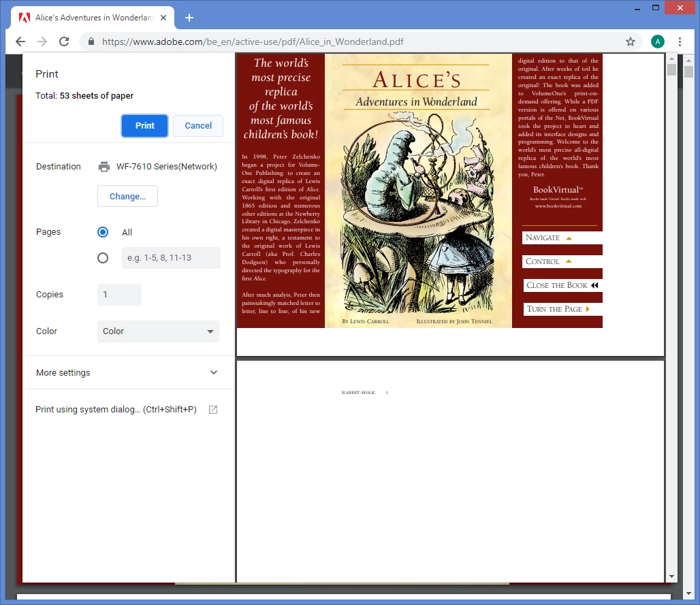Bookmark page with the star icon
This screenshot has width=700, height=605.
pyautogui.click(x=630, y=42)
